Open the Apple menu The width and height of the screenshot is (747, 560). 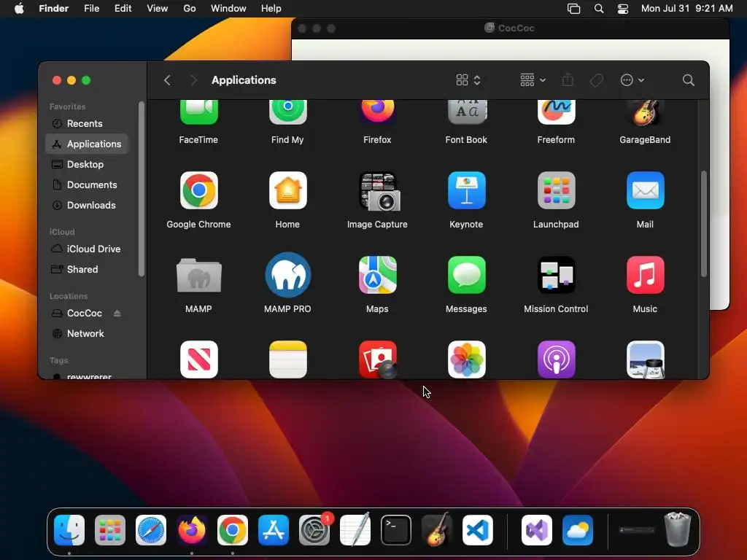coord(19,9)
